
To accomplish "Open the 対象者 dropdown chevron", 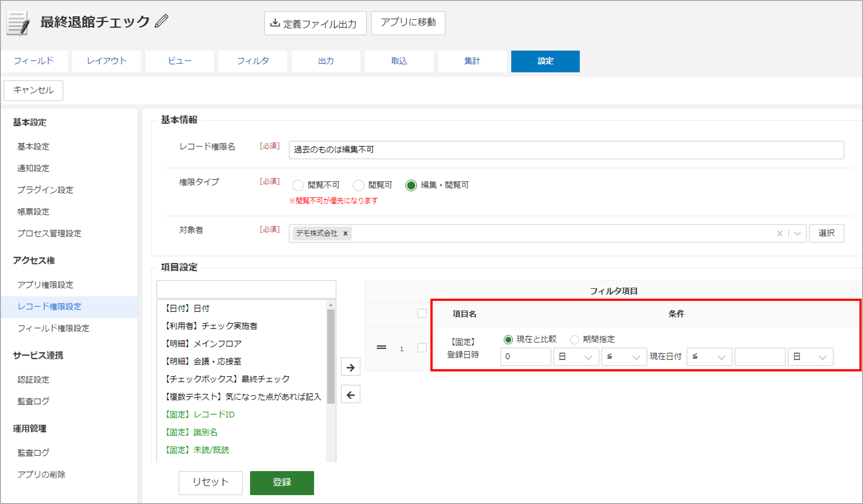I will [x=797, y=233].
